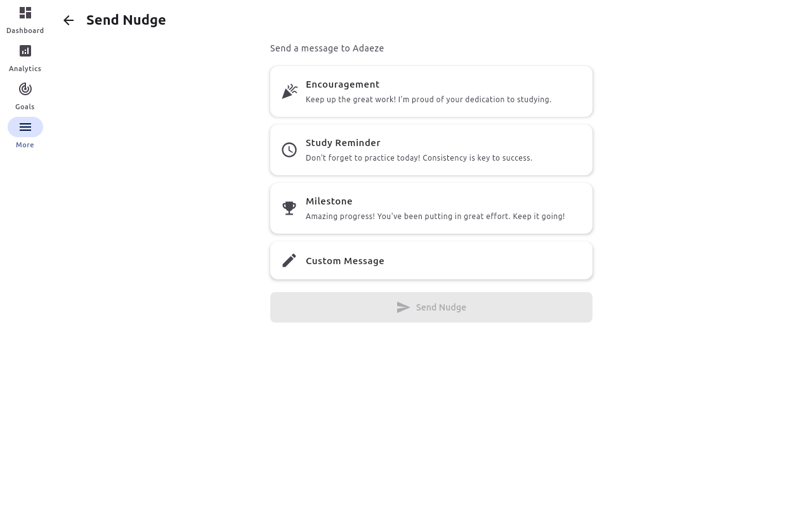This screenshot has width=812, height=508.
Task: Pick the Milestone nudge title
Action: [x=329, y=201]
